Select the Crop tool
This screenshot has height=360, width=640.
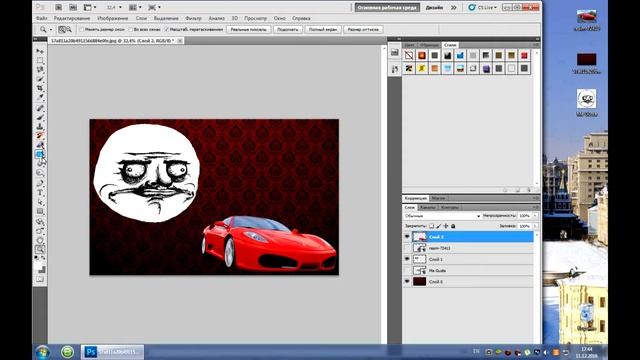(x=40, y=88)
